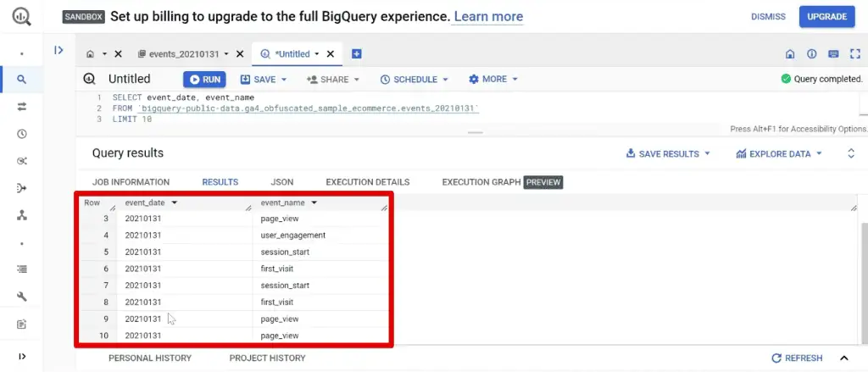Open the clipboard release notes icon in sidebar
Screen dimensions: 868x372
pos(21,325)
